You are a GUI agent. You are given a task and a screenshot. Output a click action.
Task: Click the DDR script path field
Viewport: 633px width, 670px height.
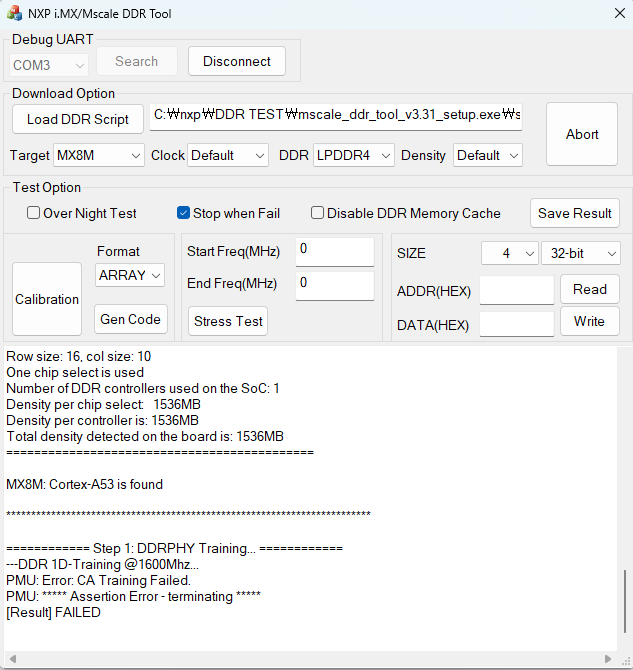tap(336, 117)
